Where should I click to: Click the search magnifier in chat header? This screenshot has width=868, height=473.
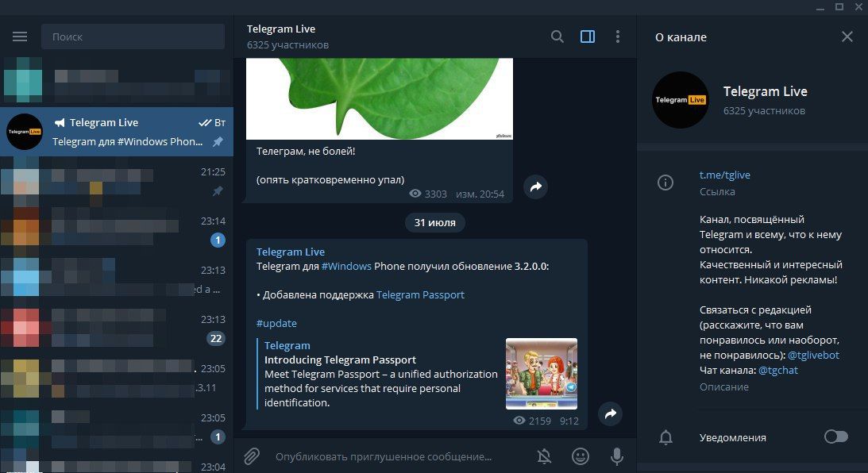(x=557, y=37)
